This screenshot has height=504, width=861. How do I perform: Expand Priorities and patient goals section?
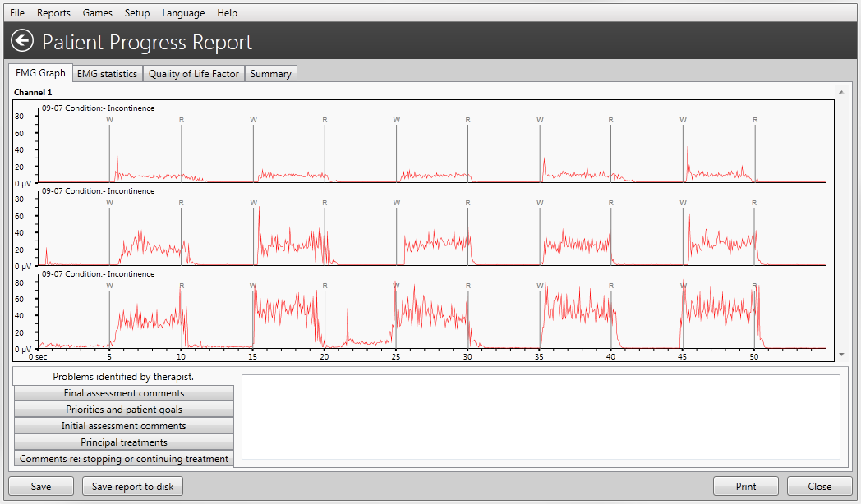click(124, 410)
